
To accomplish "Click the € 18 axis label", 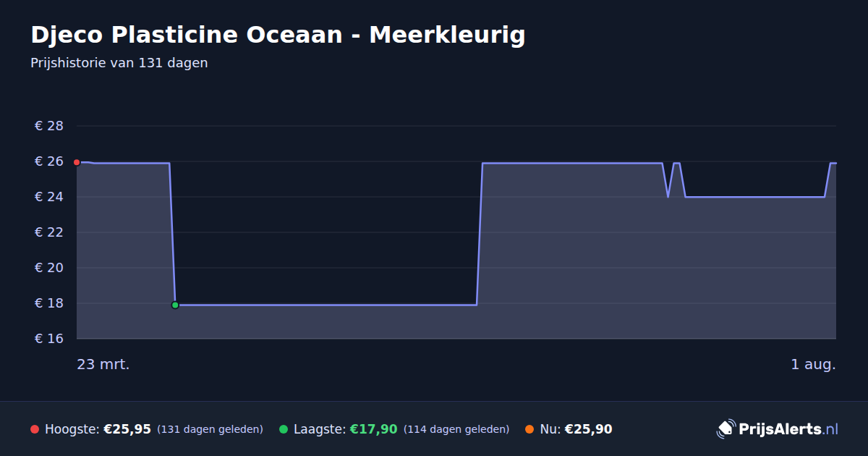I will click(49, 303).
